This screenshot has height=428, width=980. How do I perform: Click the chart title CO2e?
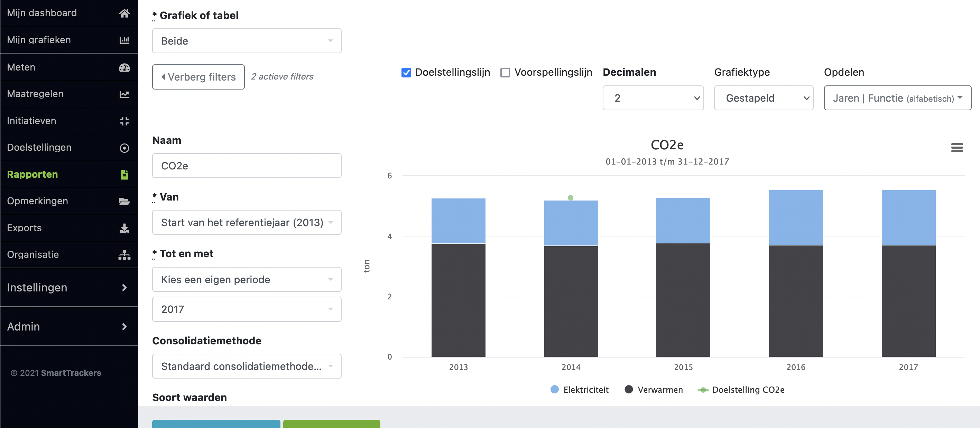point(667,145)
